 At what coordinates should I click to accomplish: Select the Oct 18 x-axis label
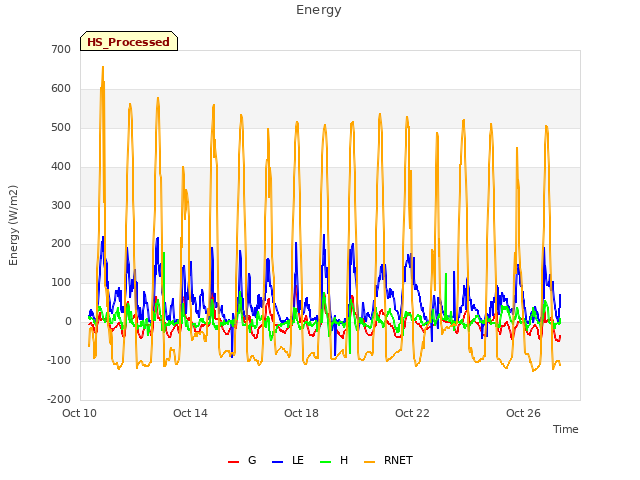[301, 413]
